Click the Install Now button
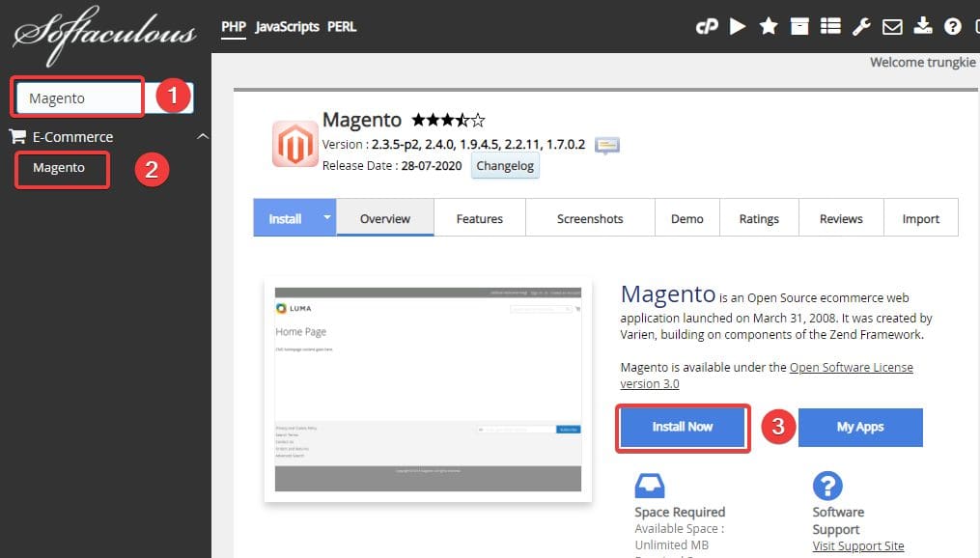 click(683, 427)
